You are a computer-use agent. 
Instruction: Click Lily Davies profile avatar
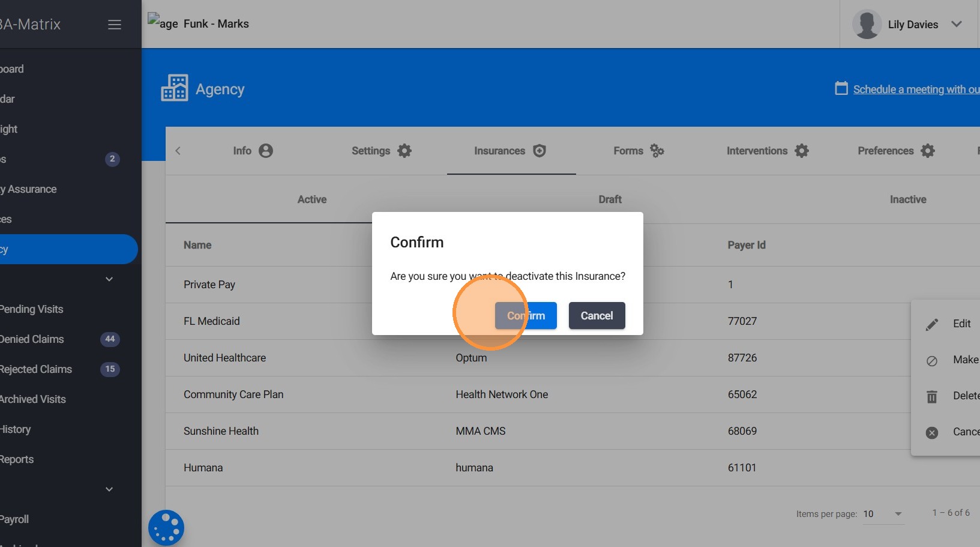coord(867,25)
